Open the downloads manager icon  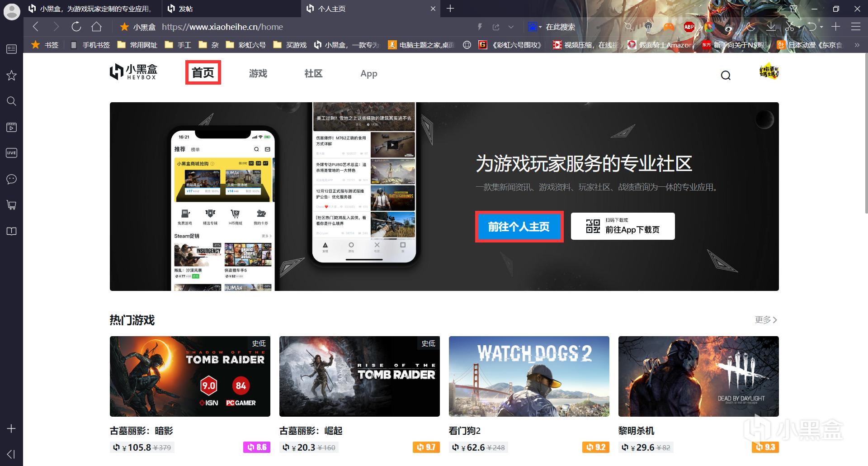click(771, 27)
